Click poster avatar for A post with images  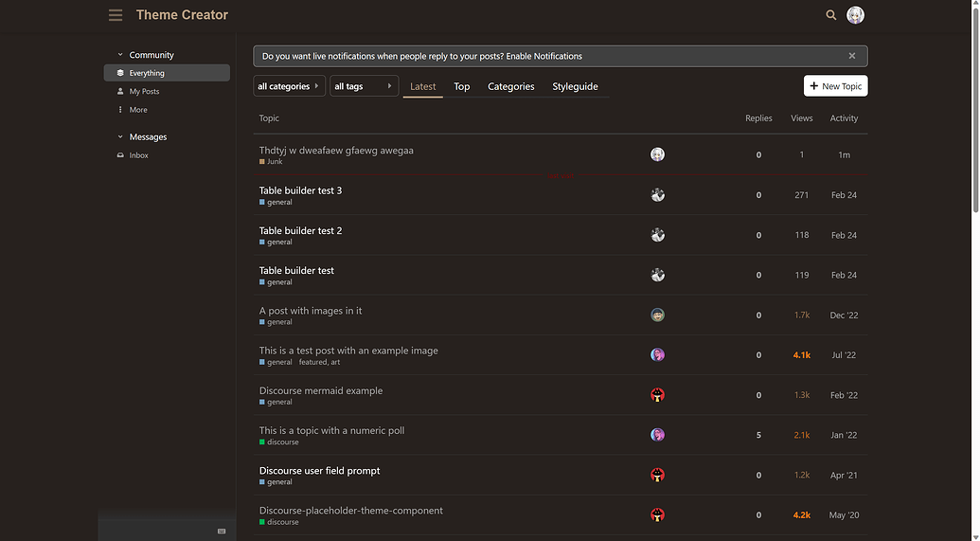[x=657, y=315]
